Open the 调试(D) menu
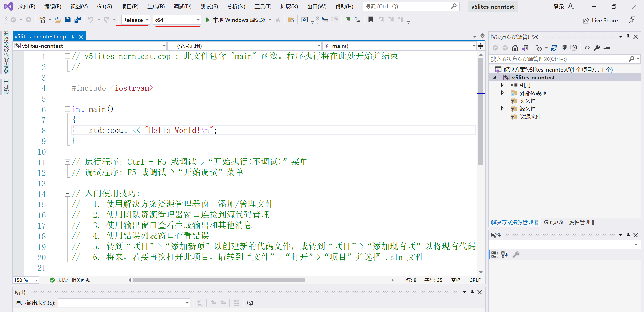Viewport: 644px width, 312px height. tap(183, 7)
